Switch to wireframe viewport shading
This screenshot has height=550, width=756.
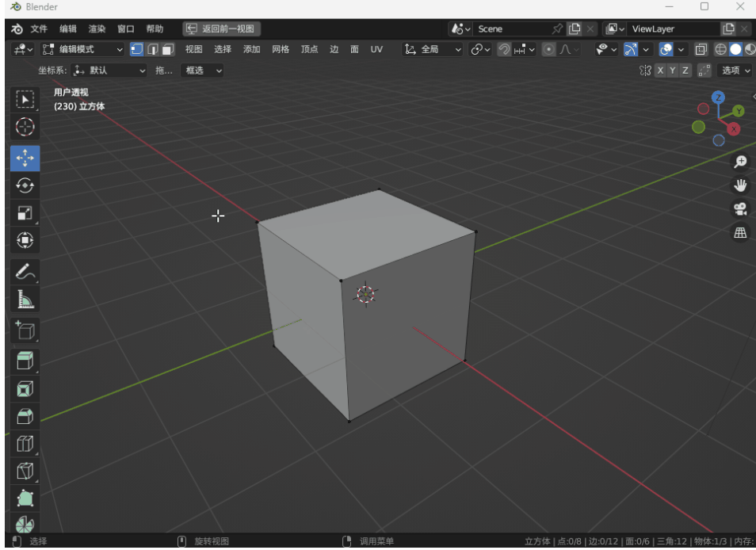tap(721, 49)
